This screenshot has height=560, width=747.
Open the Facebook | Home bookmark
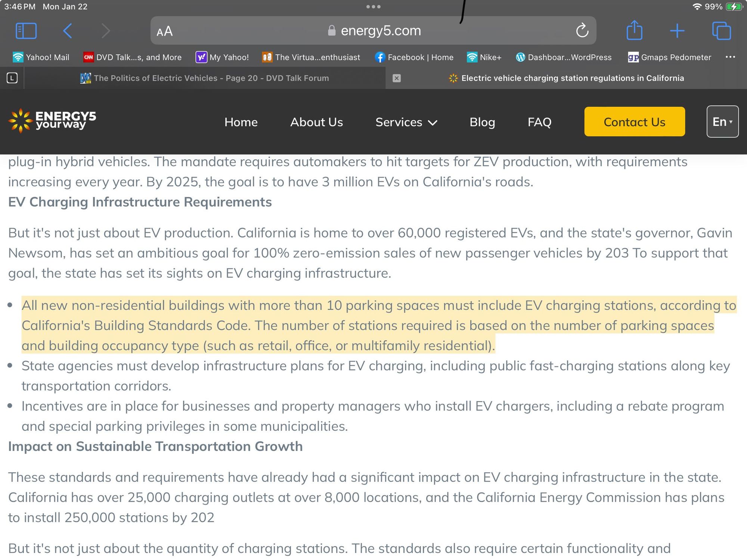click(x=414, y=57)
